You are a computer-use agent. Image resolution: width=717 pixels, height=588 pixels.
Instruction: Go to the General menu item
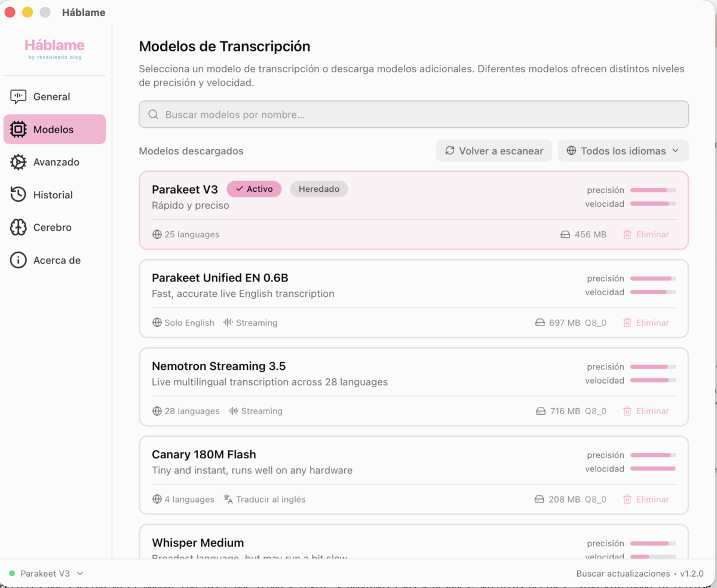tap(54, 97)
